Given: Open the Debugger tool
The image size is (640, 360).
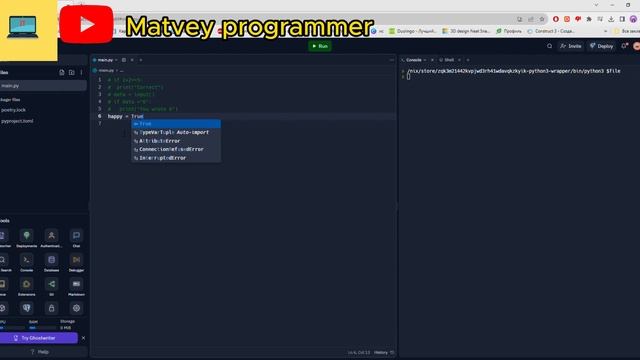Looking at the screenshot, I should coord(76,262).
